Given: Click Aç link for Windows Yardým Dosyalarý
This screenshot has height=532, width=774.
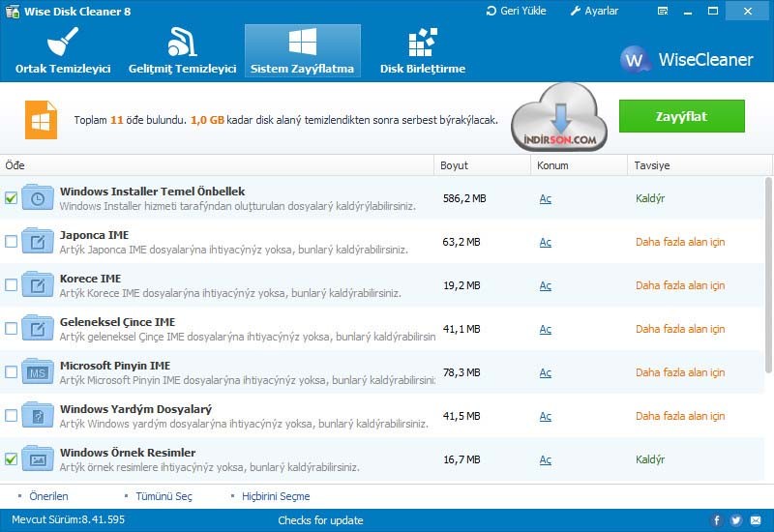Looking at the screenshot, I should (545, 417).
